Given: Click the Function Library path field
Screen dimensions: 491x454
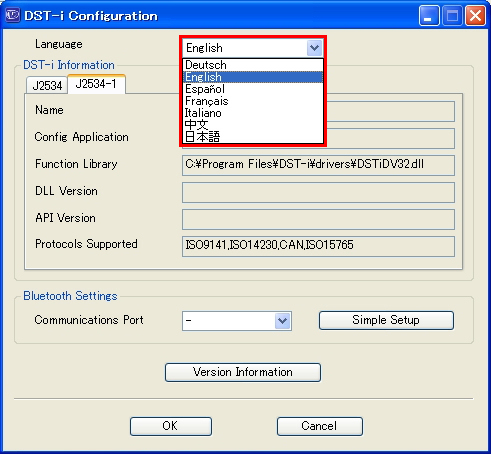Looking at the screenshot, I should pos(318,165).
